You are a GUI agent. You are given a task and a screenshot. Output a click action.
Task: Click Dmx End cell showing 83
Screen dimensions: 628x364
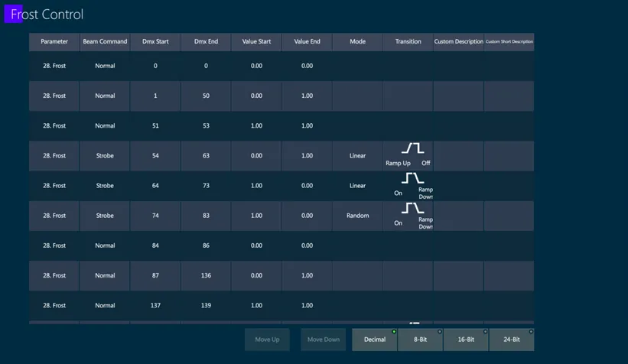(206, 216)
